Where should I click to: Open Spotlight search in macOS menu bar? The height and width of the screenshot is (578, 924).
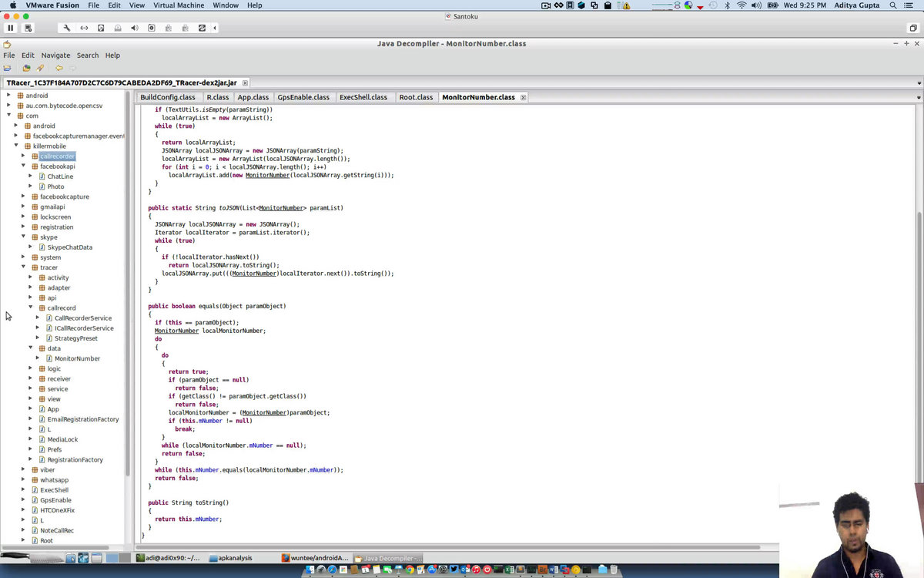892,5
